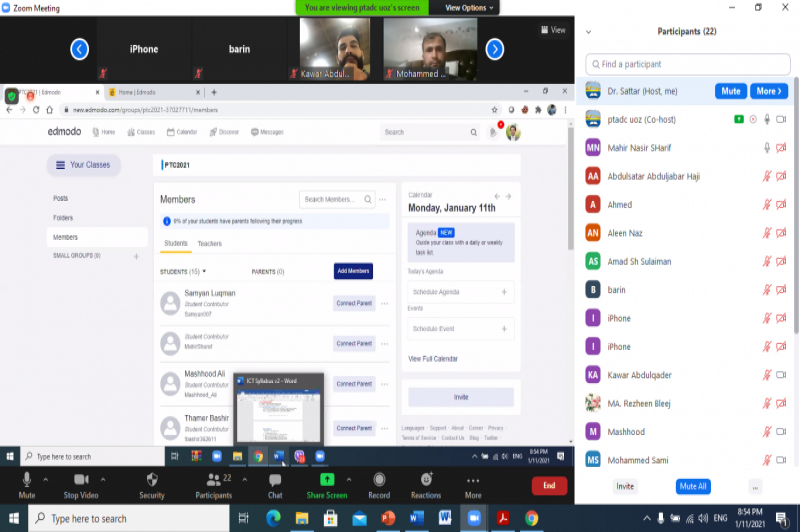The width and height of the screenshot is (800, 532).
Task: Click the Find a participant search field
Action: point(686,64)
